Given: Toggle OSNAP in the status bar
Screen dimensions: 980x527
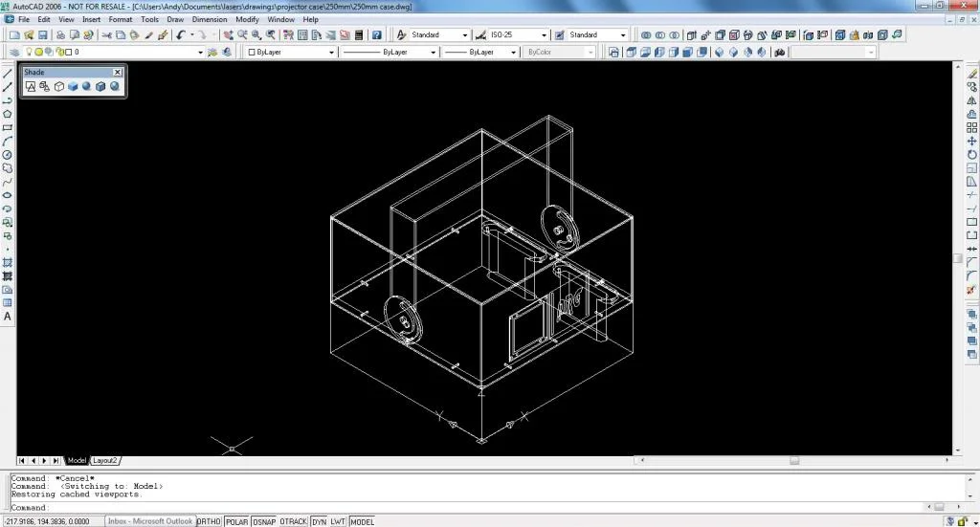Looking at the screenshot, I should click(264, 521).
